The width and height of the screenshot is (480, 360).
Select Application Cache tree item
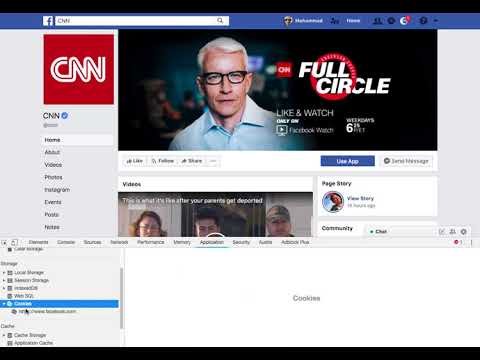(x=33, y=343)
